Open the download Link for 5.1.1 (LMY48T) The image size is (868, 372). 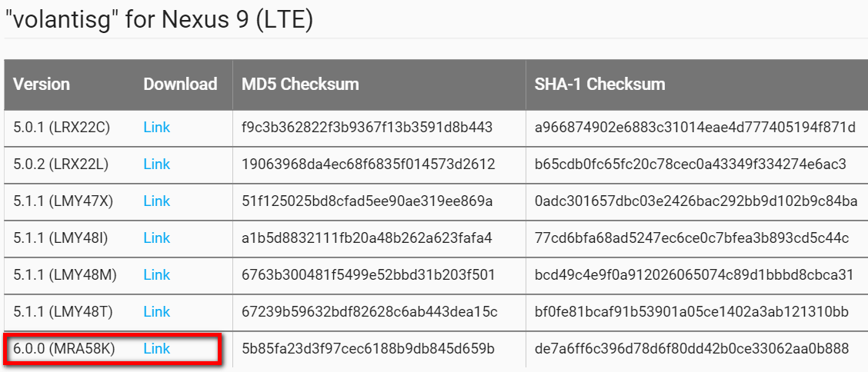157,312
